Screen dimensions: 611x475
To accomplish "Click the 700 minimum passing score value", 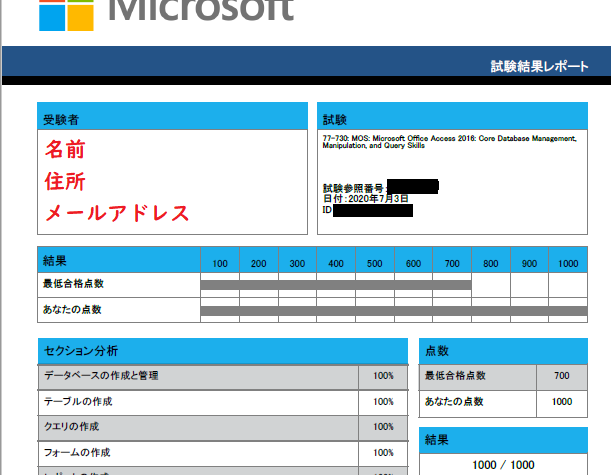I will tap(562, 376).
